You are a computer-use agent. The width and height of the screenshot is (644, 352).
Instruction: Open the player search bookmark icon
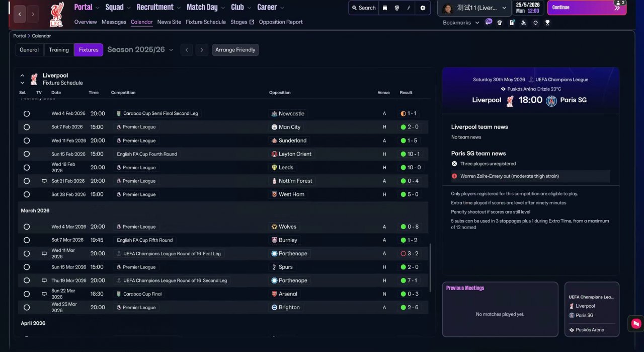[x=524, y=23]
